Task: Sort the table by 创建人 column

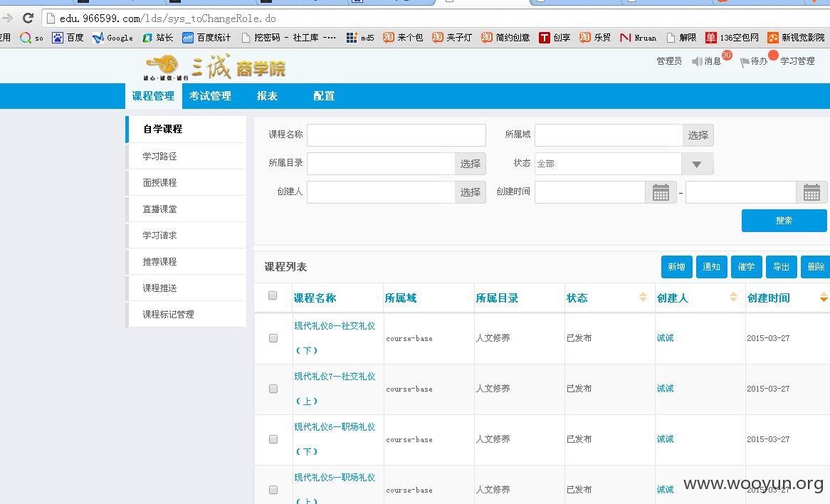Action: pyautogui.click(x=733, y=297)
